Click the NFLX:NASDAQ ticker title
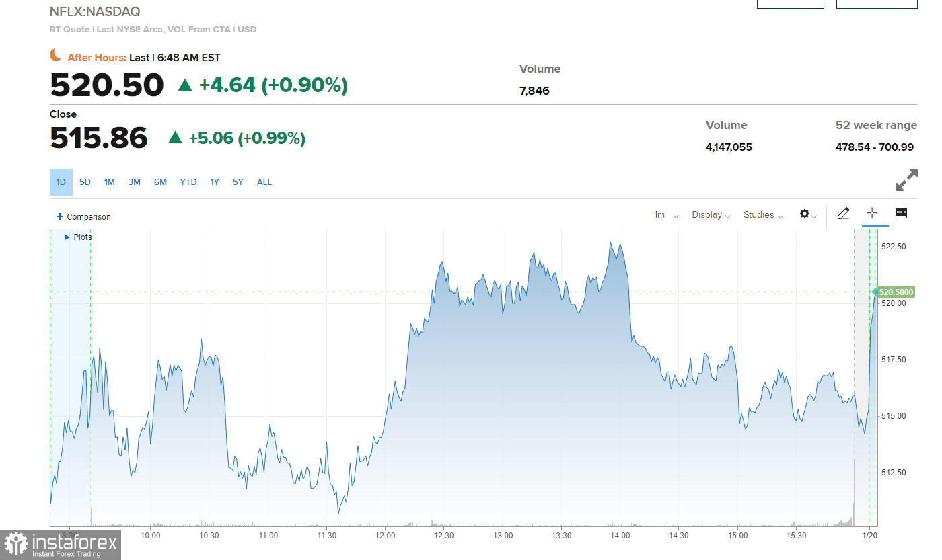Image resolution: width=942 pixels, height=560 pixels. coord(95,12)
